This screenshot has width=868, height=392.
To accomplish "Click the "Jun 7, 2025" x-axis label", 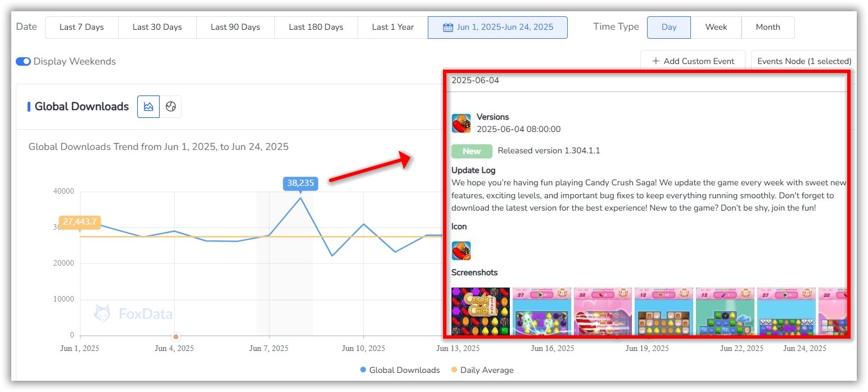I will [x=269, y=348].
